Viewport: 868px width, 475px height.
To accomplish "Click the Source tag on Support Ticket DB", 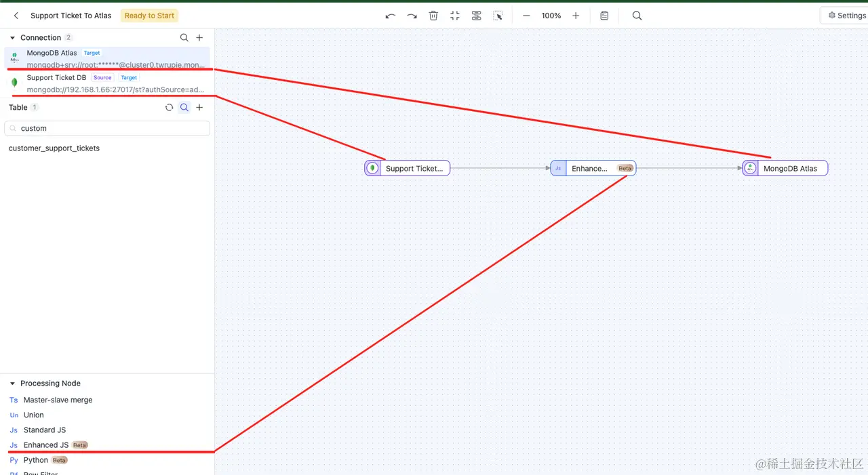I will 102,78.
